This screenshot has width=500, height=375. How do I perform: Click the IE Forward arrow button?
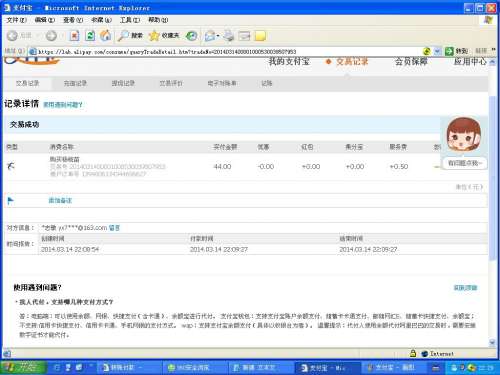tap(51, 36)
